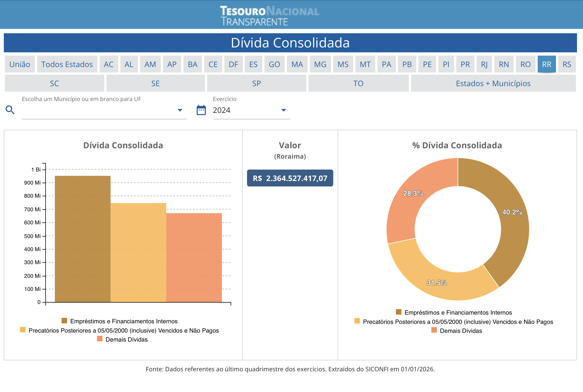Open the Município selection dropdown arrow

click(180, 110)
